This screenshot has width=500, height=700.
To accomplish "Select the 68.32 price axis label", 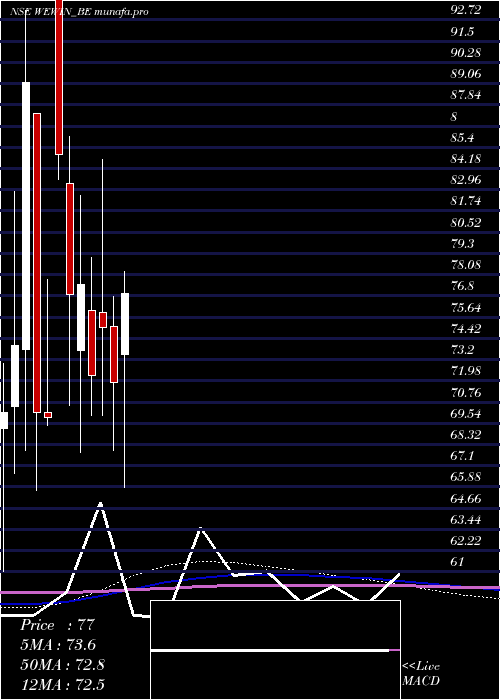I will pos(466,435).
